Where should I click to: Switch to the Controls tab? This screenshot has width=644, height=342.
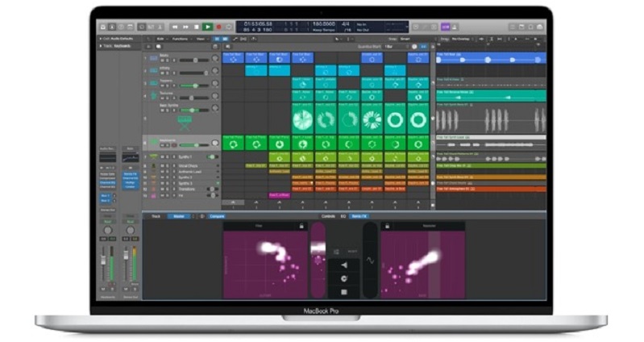(328, 216)
